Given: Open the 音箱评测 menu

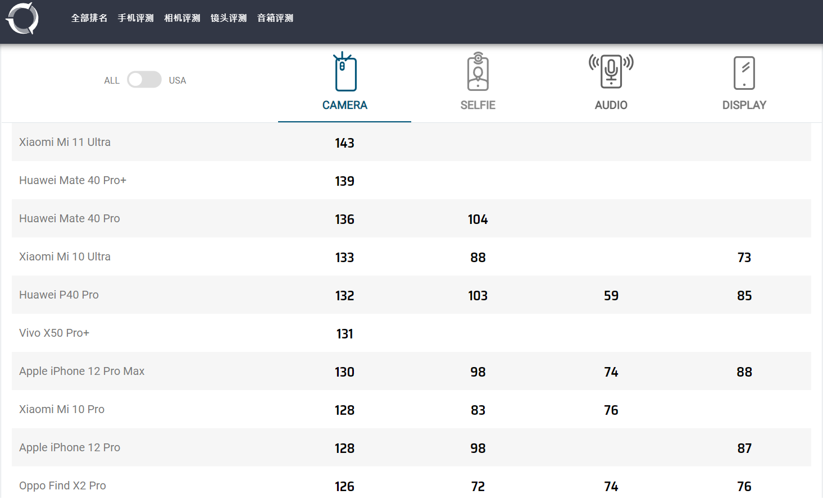Looking at the screenshot, I should (x=275, y=18).
